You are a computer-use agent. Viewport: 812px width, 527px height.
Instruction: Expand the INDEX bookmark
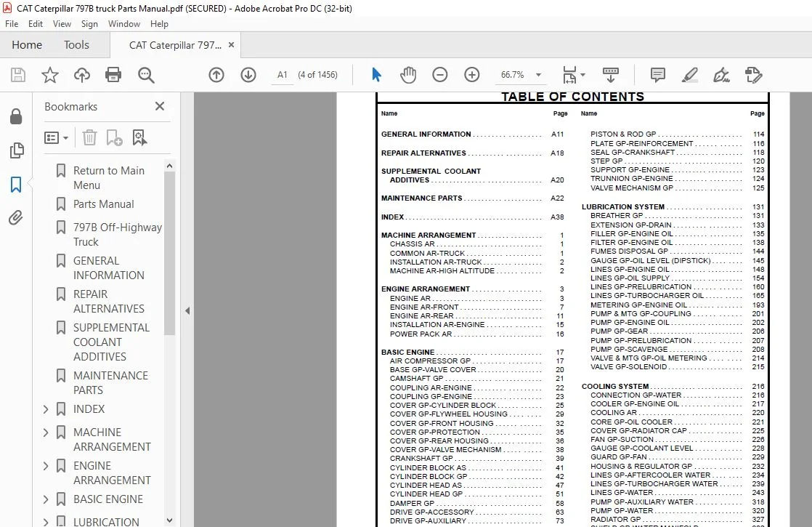(46, 409)
